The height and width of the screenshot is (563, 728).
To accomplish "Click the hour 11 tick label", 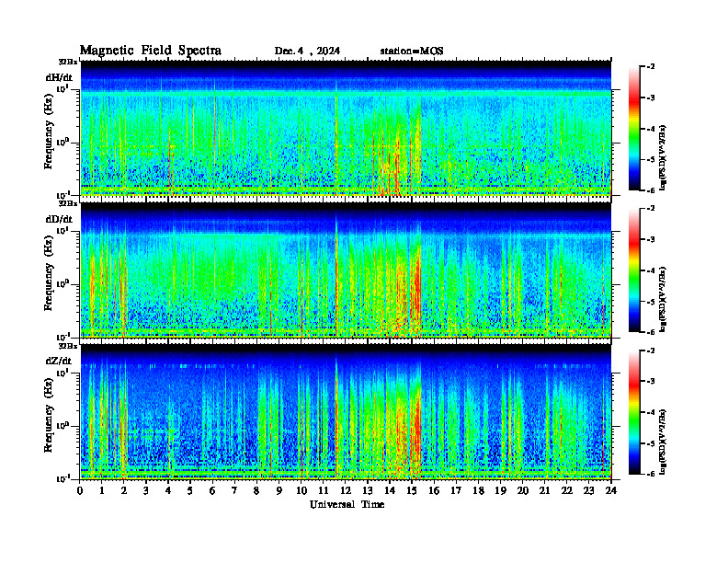I will pos(324,491).
